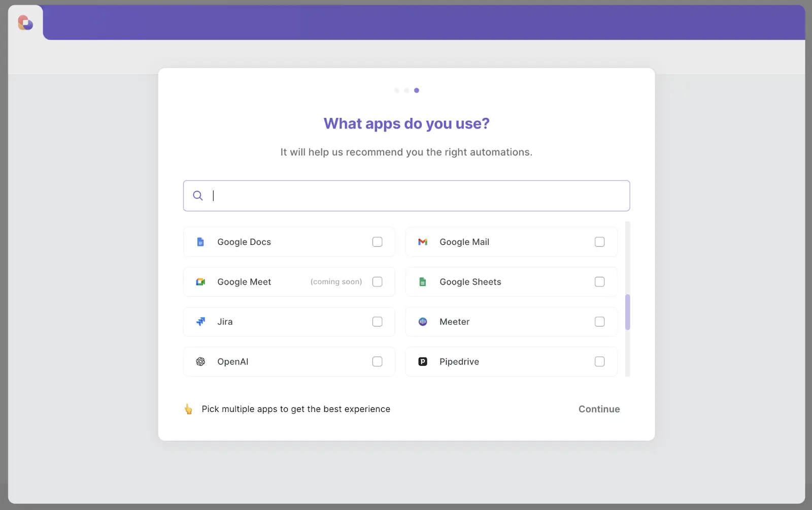
Task: Click the 'OpenAI' label
Action: [233, 362]
